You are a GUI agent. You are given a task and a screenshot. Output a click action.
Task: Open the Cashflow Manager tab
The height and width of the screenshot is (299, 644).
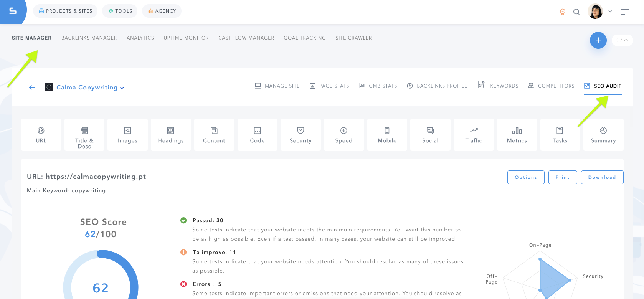coord(246,38)
